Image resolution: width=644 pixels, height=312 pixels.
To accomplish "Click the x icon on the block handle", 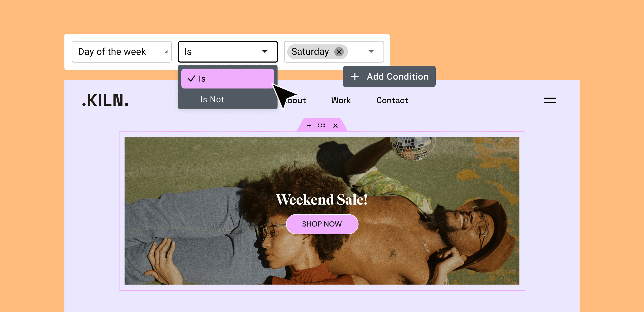I will [335, 126].
